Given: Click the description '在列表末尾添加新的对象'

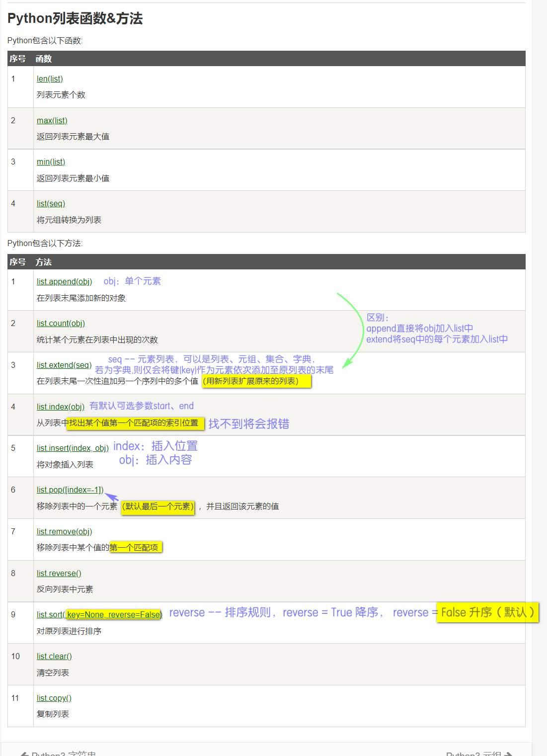Looking at the screenshot, I should pos(81,298).
